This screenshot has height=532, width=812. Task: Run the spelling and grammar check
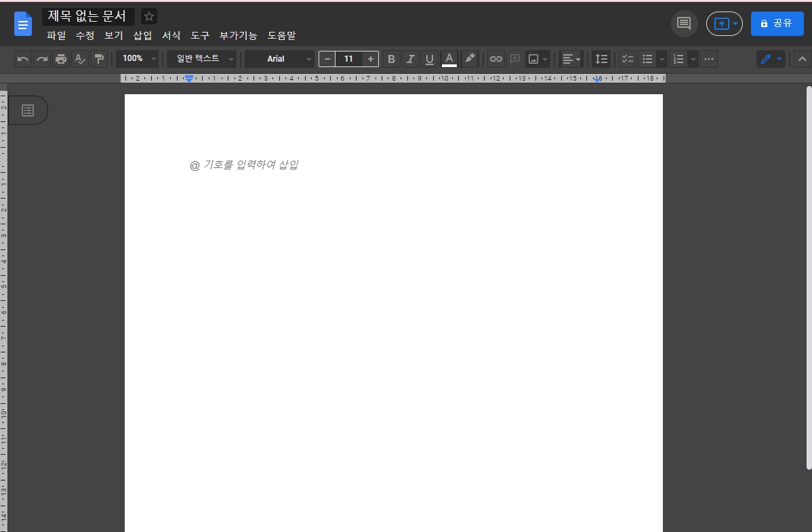tap(79, 59)
